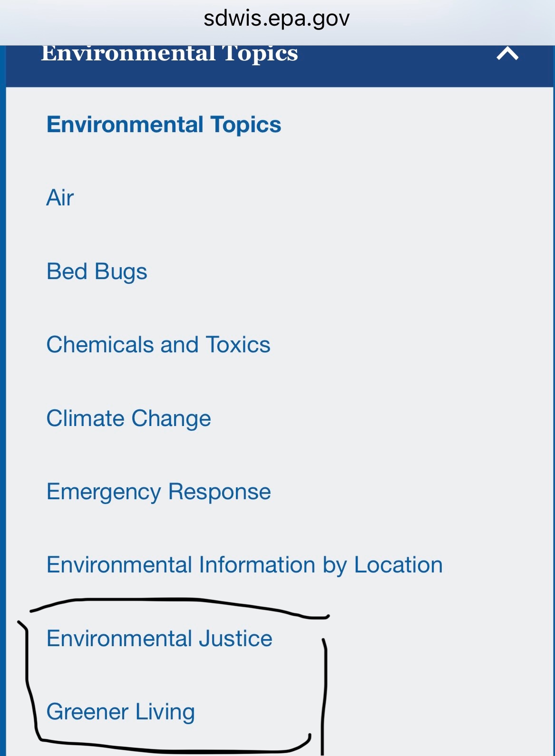Collapse the menu using the up chevron
Image resolution: width=555 pixels, height=756 pixels.
[507, 54]
